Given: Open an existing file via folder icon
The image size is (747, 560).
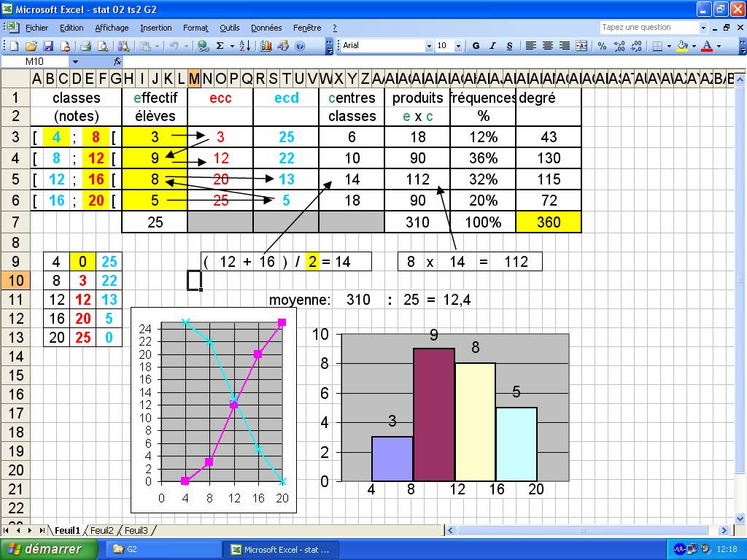Looking at the screenshot, I should point(31,46).
